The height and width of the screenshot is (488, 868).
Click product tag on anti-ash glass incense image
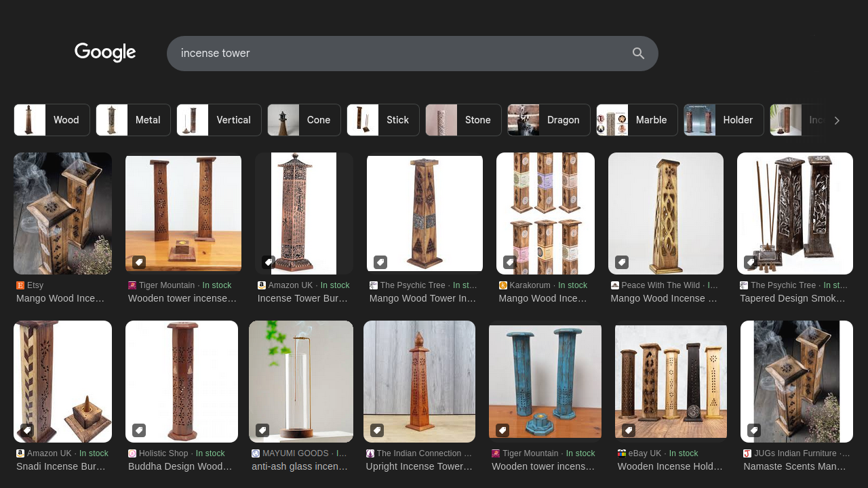[x=262, y=430]
